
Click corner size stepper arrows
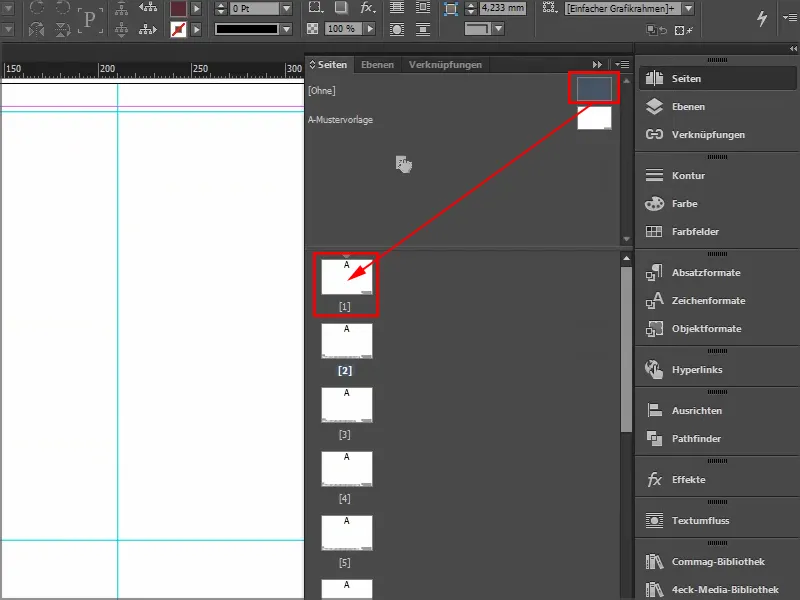pyautogui.click(x=471, y=9)
